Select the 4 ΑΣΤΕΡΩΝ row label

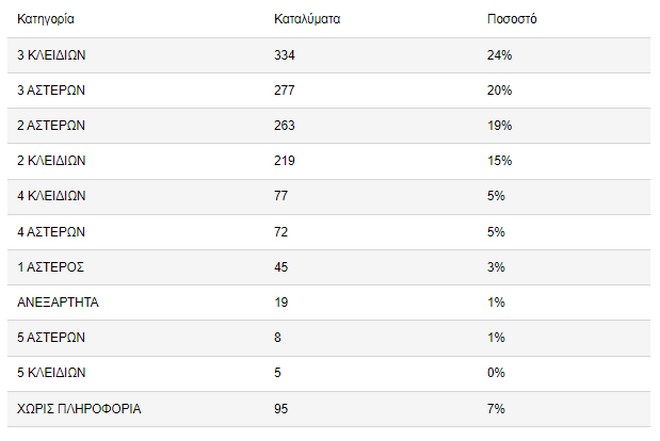click(52, 232)
